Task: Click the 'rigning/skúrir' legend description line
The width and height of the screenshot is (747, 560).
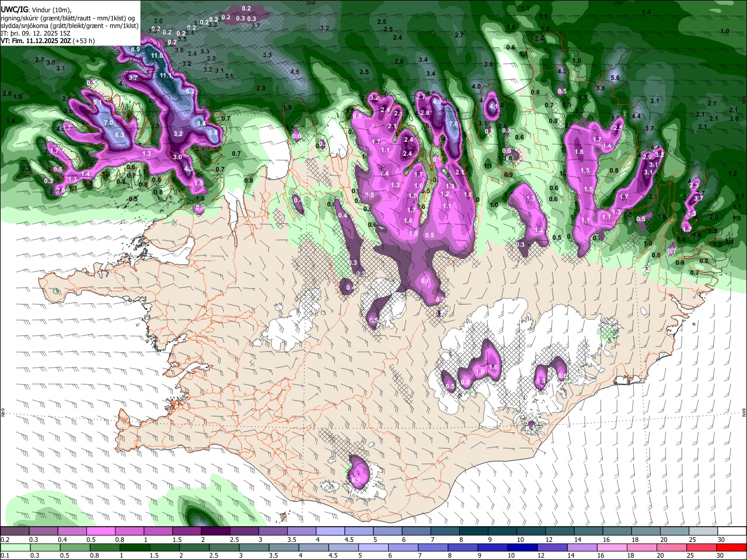Action: point(68,17)
